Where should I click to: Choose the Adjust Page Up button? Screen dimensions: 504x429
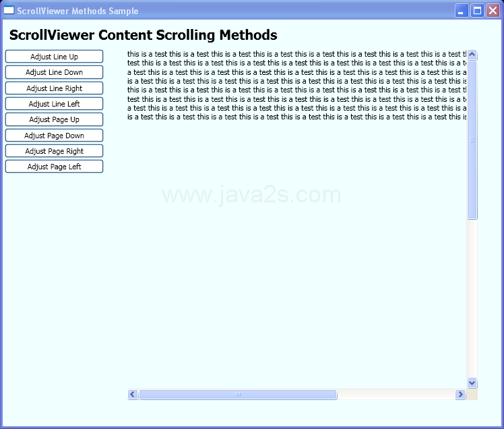coord(54,119)
